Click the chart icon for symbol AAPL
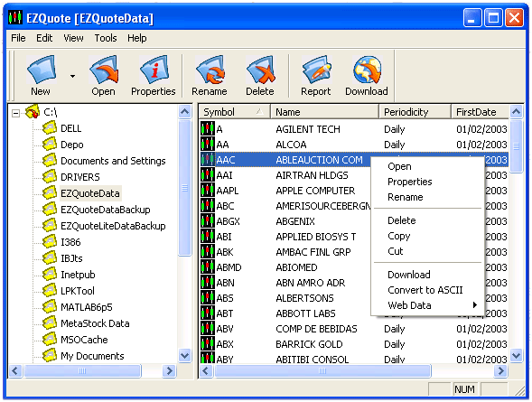The image size is (532, 402). tap(208, 191)
